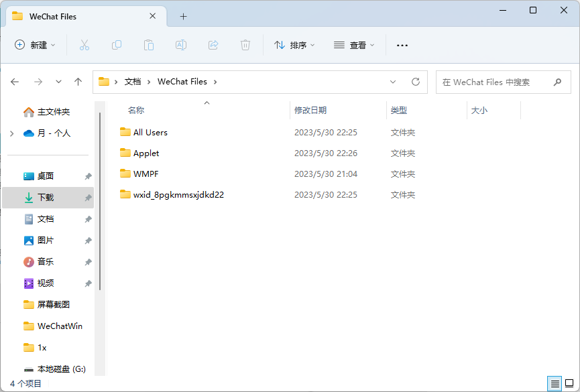
Task: Sort by 大小 column header
Action: tap(479, 110)
